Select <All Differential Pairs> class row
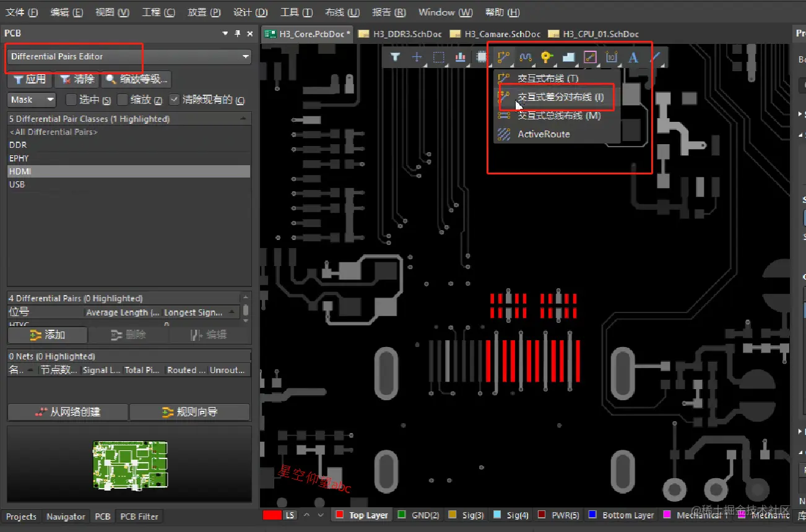This screenshot has height=532, width=806. pos(129,132)
